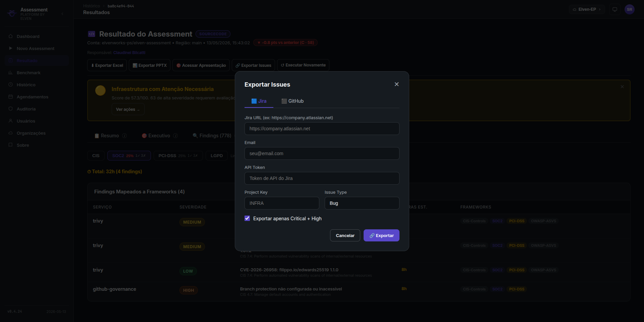Click the Email input field
This screenshot has height=322, width=644.
(322, 153)
